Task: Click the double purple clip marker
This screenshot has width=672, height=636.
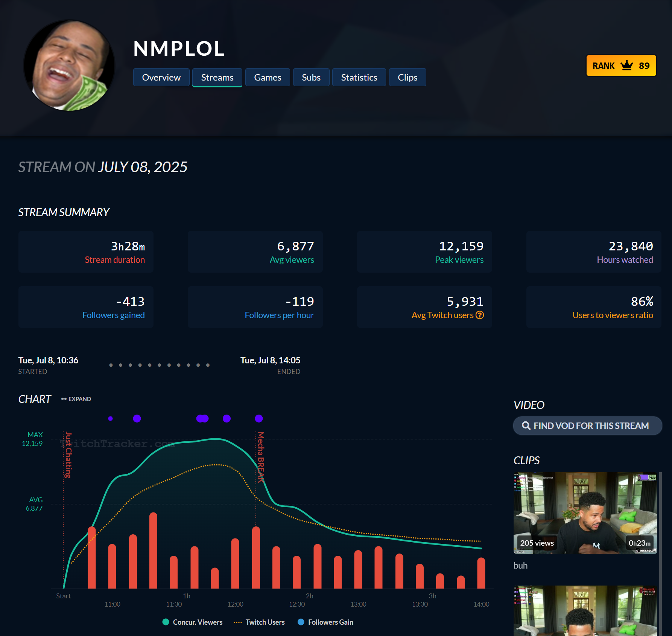Action: click(x=202, y=418)
